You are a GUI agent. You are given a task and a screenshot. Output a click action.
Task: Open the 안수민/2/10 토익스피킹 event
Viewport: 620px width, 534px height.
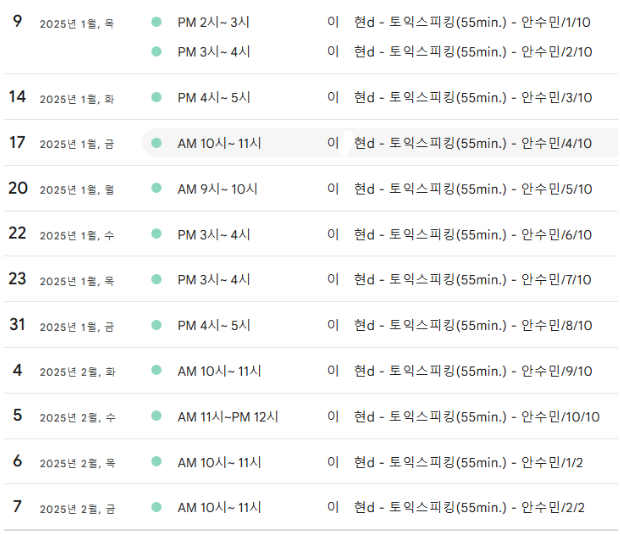(472, 51)
